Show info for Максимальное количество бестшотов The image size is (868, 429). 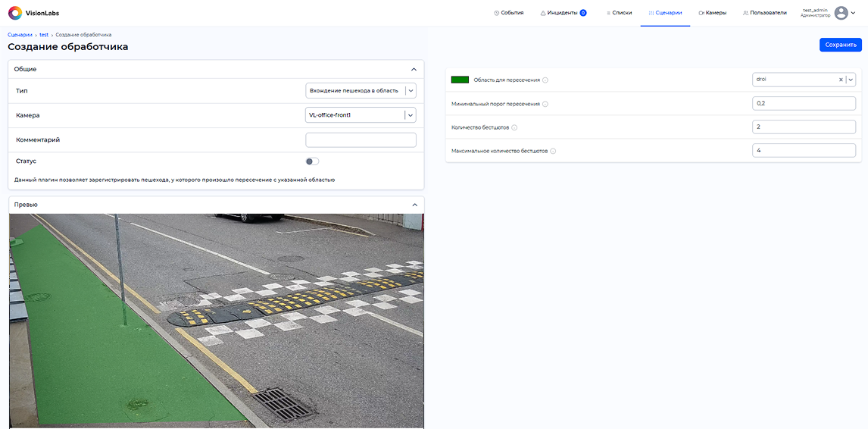click(553, 152)
